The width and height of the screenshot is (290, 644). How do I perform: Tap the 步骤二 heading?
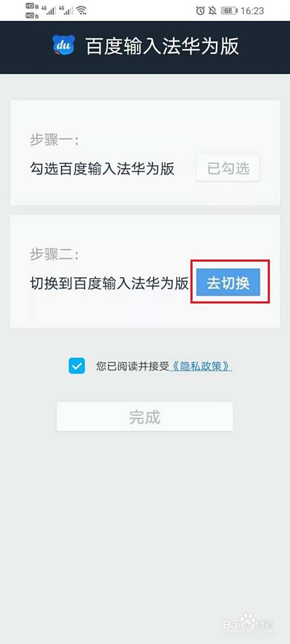pyautogui.click(x=54, y=254)
